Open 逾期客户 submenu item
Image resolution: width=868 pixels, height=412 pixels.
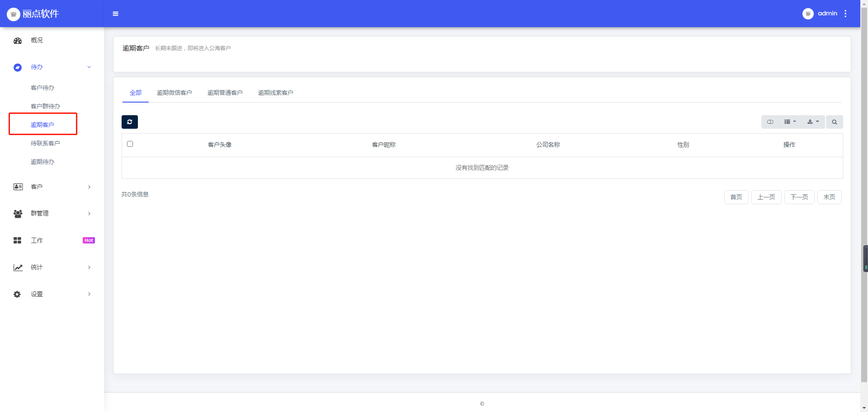coord(42,125)
